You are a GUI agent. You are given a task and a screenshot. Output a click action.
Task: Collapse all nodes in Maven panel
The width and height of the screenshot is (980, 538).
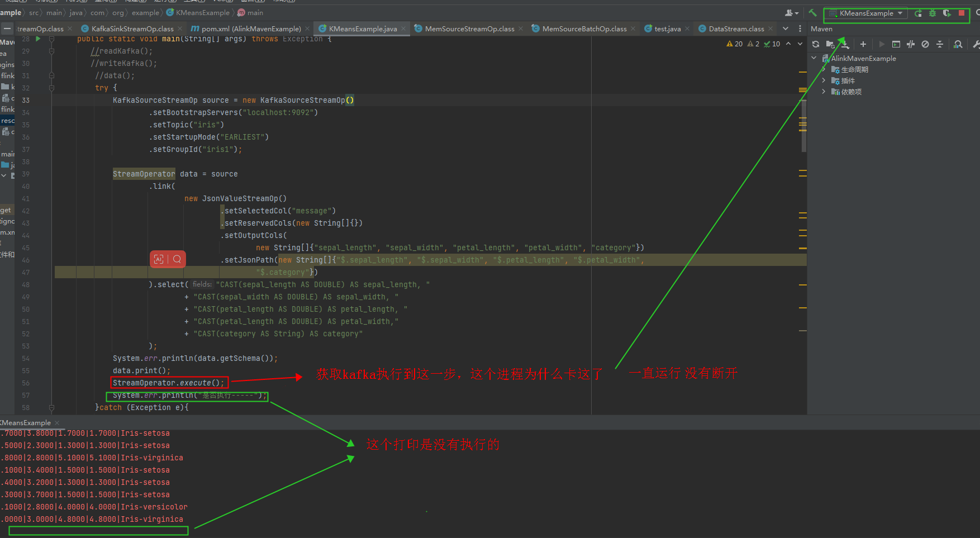coord(940,44)
